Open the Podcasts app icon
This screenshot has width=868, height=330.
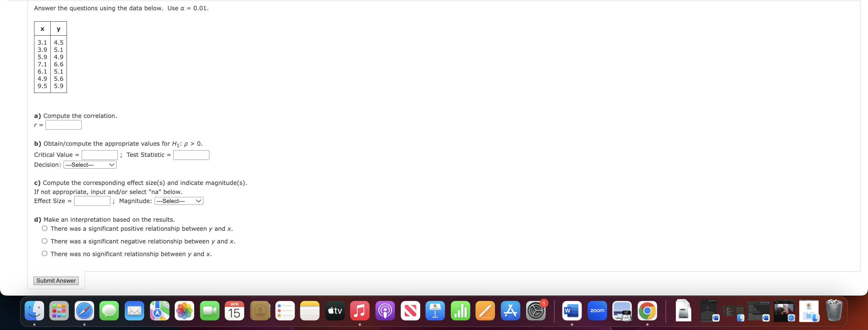pyautogui.click(x=385, y=310)
